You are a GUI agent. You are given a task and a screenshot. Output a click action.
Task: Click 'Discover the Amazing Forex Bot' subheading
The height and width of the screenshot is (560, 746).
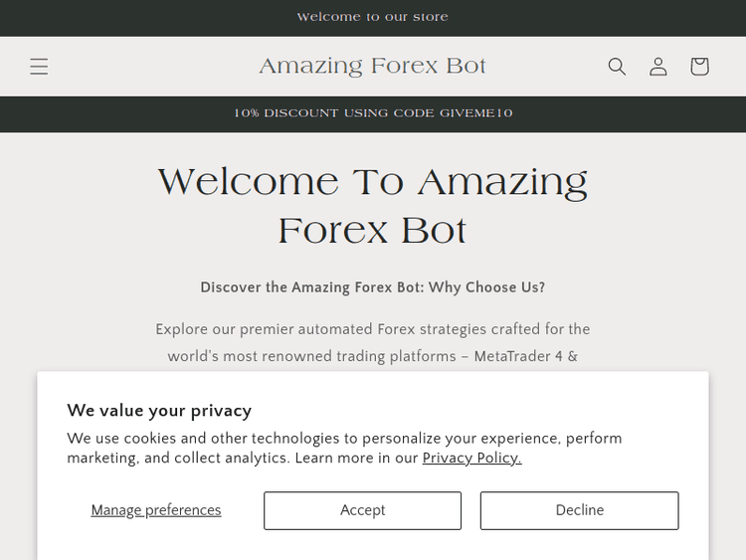coord(373,287)
